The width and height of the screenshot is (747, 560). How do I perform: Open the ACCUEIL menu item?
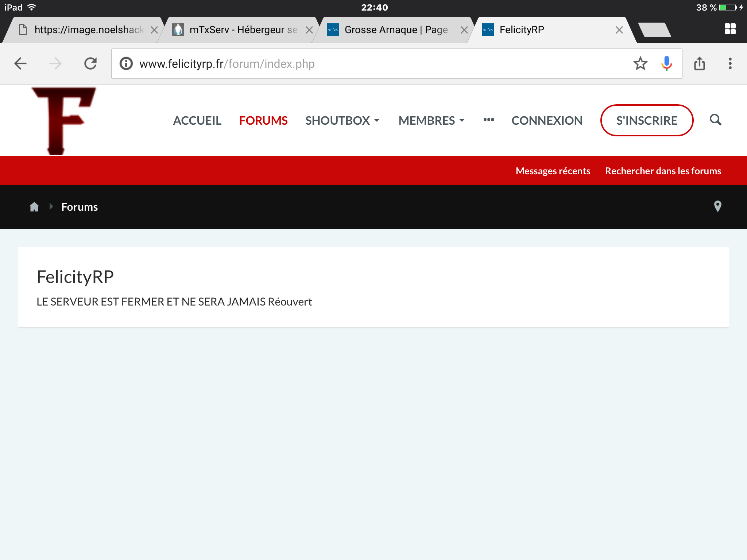(197, 120)
